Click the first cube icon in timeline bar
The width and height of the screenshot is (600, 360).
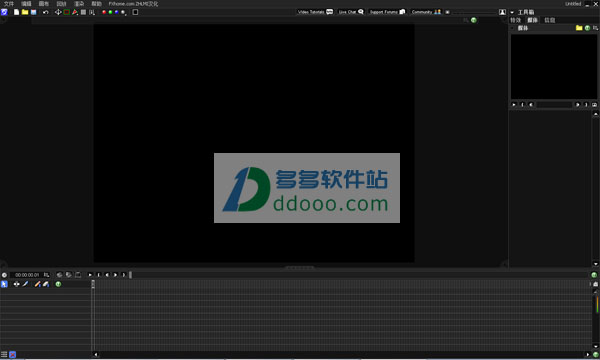(59, 275)
